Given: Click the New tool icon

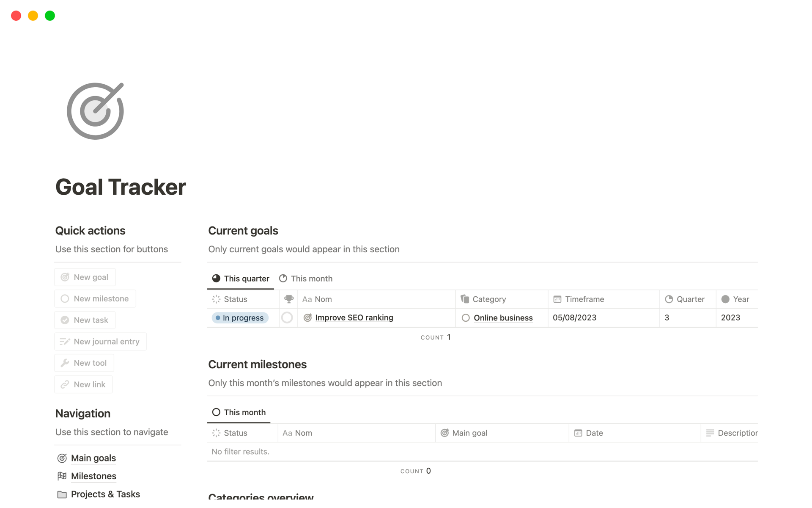Looking at the screenshot, I should 64,362.
